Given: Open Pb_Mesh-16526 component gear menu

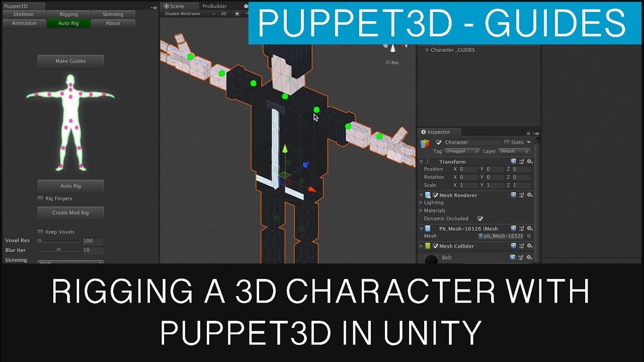Looking at the screenshot, I should (x=529, y=228).
